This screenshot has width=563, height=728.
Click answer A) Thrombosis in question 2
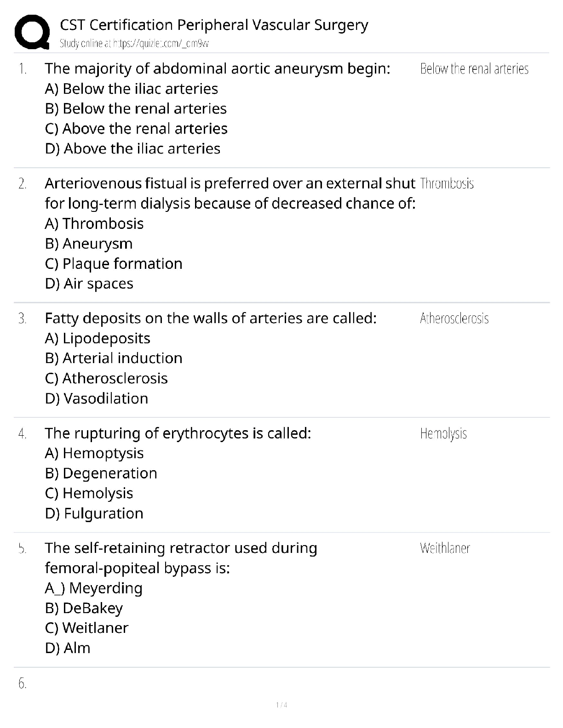coord(94,223)
